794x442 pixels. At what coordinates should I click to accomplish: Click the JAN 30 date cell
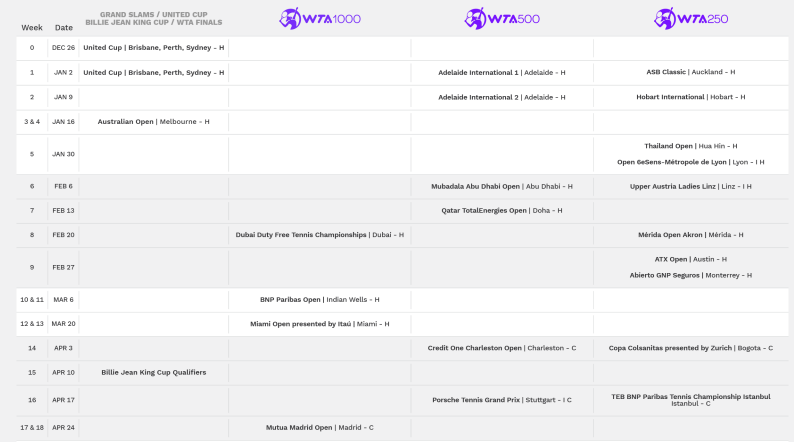[x=63, y=154]
